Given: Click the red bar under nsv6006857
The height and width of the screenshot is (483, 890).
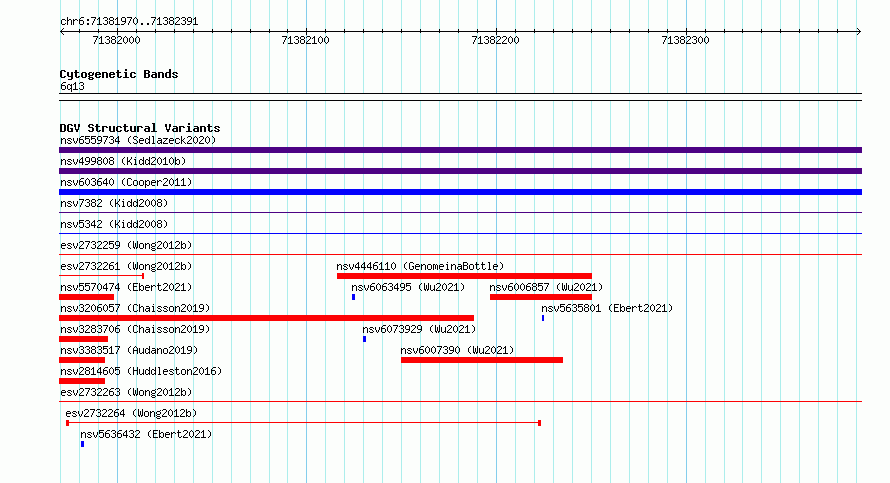Looking at the screenshot, I should pyautogui.click(x=541, y=297).
